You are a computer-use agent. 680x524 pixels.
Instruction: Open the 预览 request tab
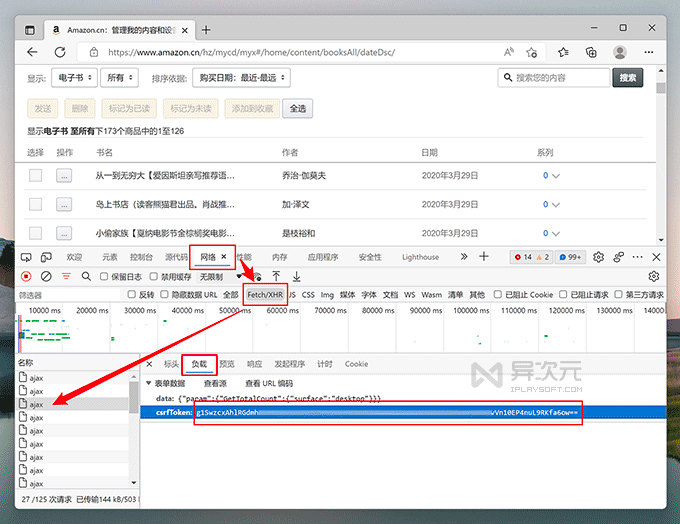(227, 364)
